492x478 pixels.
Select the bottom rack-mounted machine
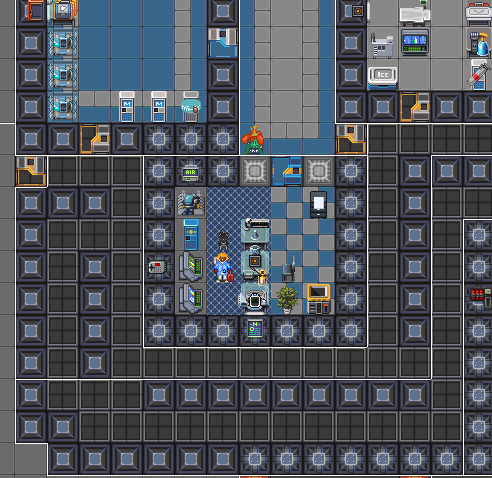pyautogui.click(x=63, y=107)
